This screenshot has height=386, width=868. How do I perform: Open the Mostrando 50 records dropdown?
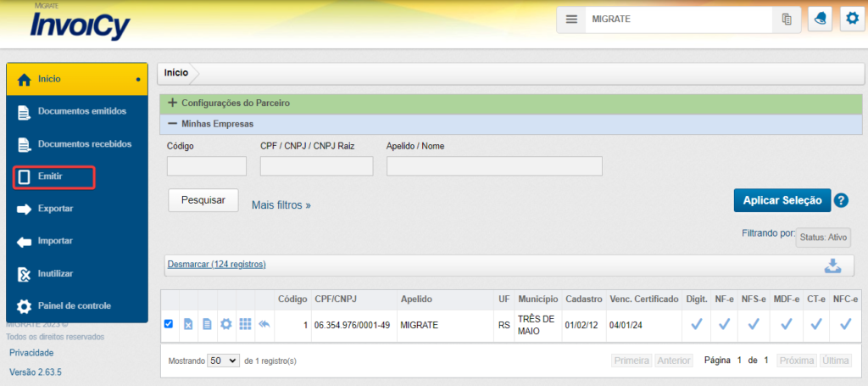(224, 361)
